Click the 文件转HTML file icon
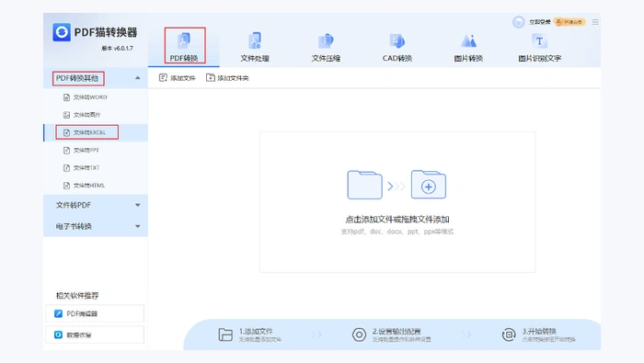 [66, 186]
